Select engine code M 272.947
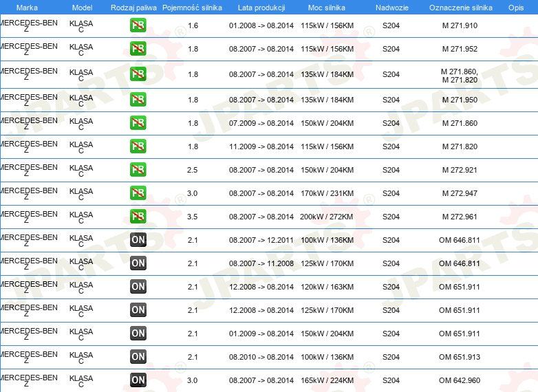Screen dimensions: 538x392 pos(460,193)
